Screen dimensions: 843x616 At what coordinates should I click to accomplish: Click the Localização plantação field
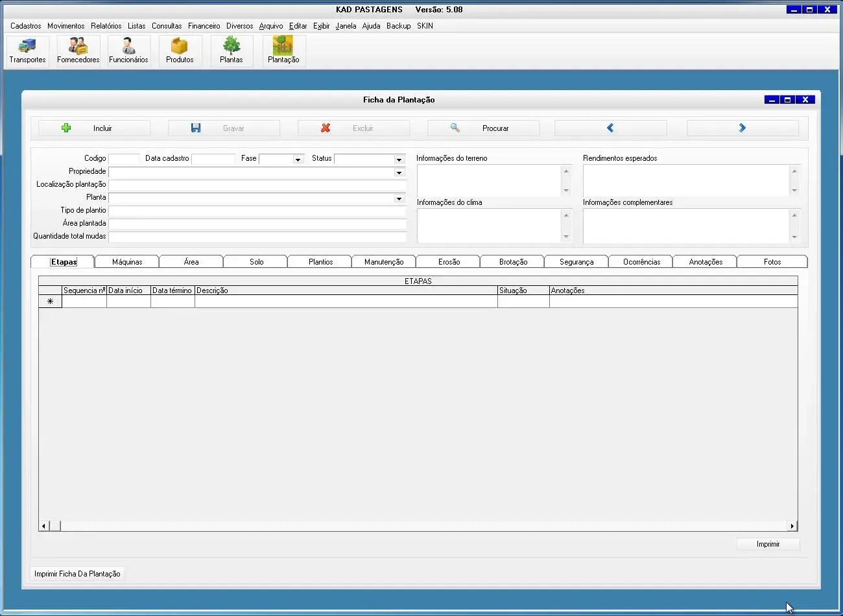coord(257,185)
